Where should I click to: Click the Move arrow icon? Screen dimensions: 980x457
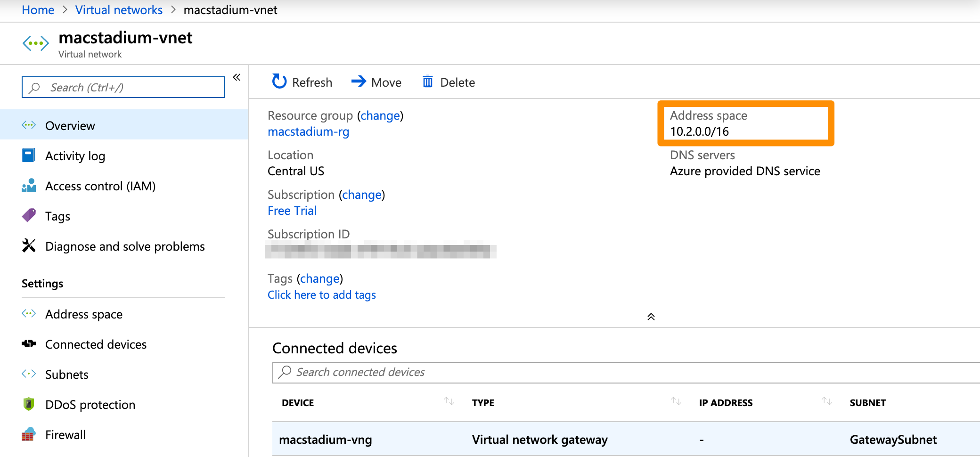click(359, 82)
